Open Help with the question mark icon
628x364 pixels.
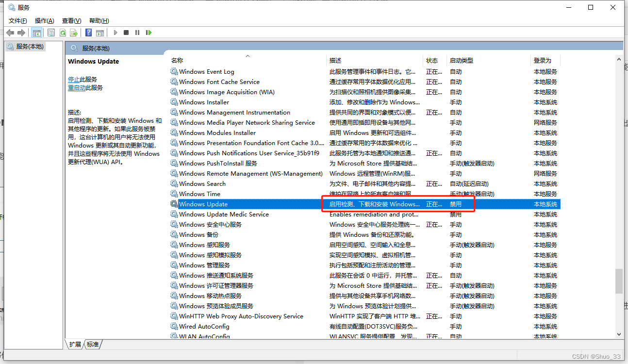click(88, 33)
